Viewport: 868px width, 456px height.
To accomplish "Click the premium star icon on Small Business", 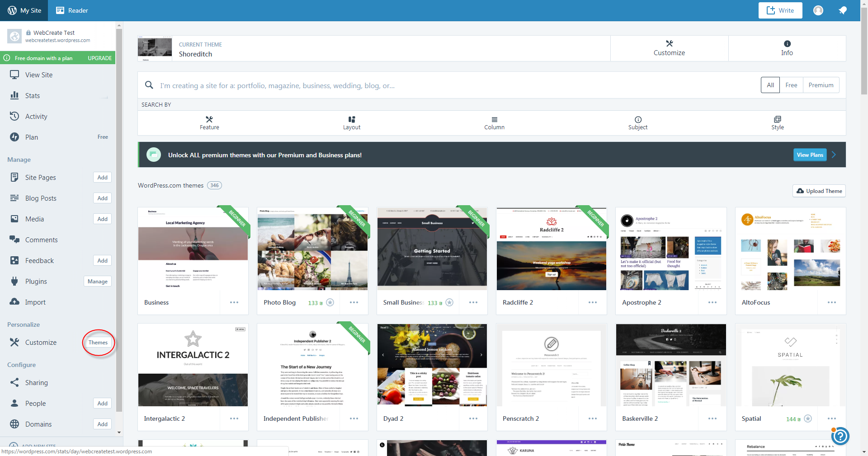I will 449,302.
